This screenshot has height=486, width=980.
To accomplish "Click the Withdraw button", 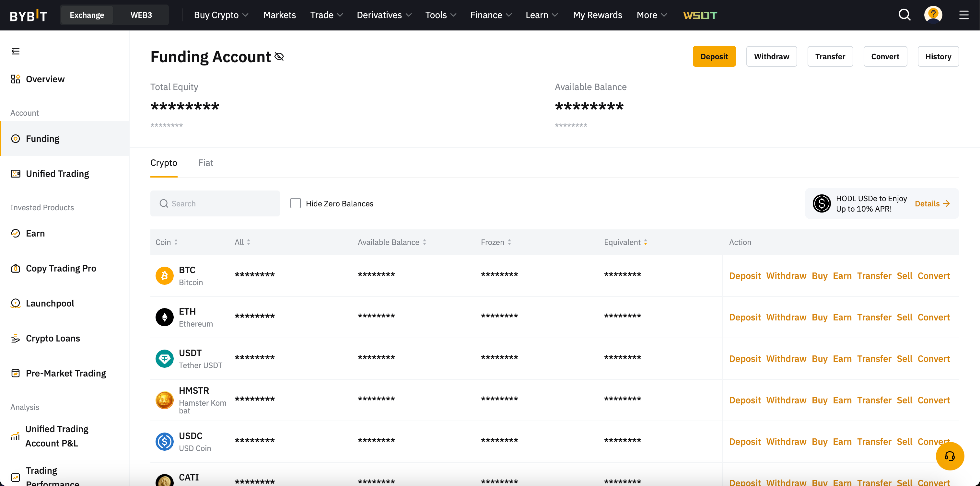I will (772, 56).
